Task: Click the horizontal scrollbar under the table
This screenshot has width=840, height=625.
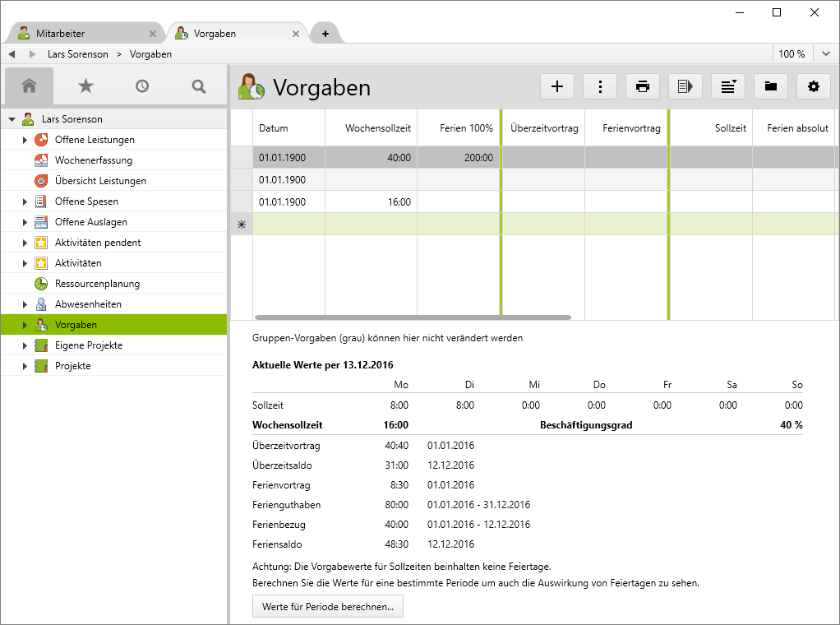Action: pyautogui.click(x=413, y=317)
